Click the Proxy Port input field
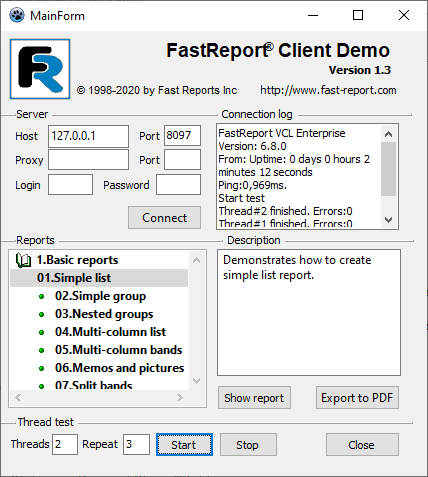Viewport: 428px width, 477px height. (182, 160)
